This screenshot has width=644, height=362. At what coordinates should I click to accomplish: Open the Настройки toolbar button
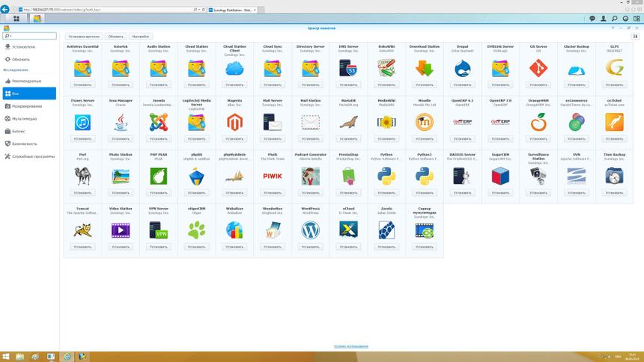click(x=141, y=37)
